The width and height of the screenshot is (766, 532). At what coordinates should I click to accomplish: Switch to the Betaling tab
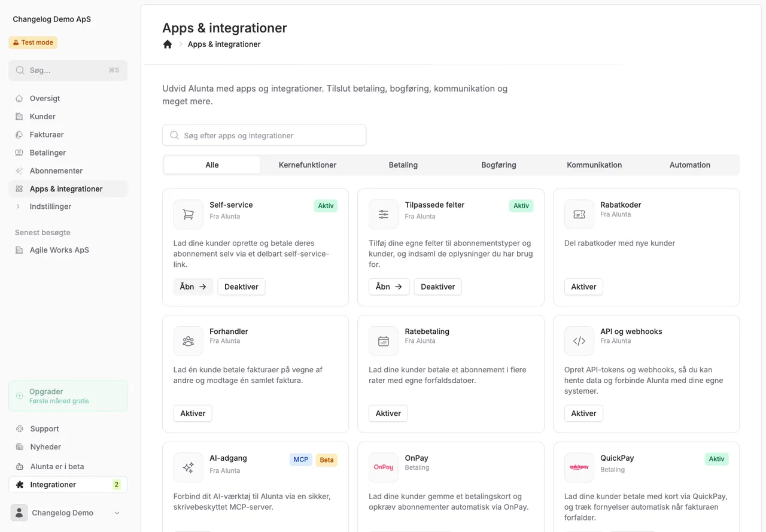[x=403, y=165]
